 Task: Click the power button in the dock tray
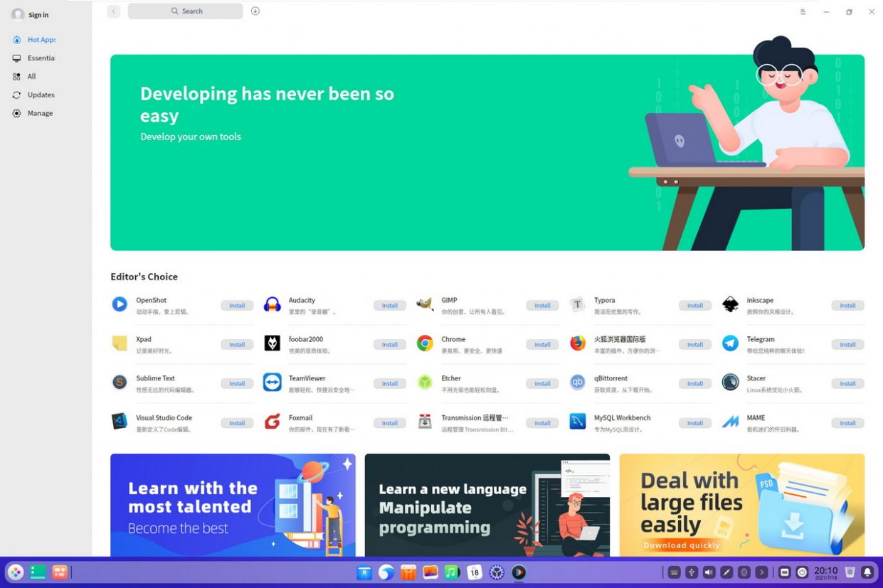tap(802, 572)
